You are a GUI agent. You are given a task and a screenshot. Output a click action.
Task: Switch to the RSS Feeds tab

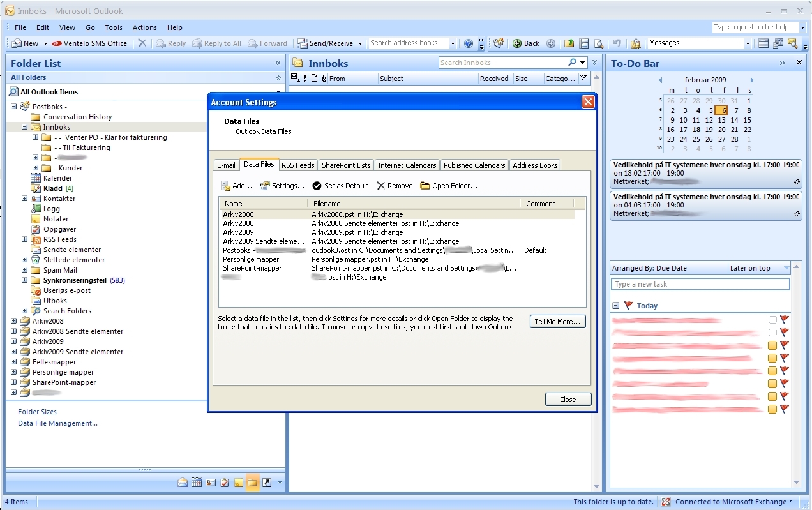point(298,165)
